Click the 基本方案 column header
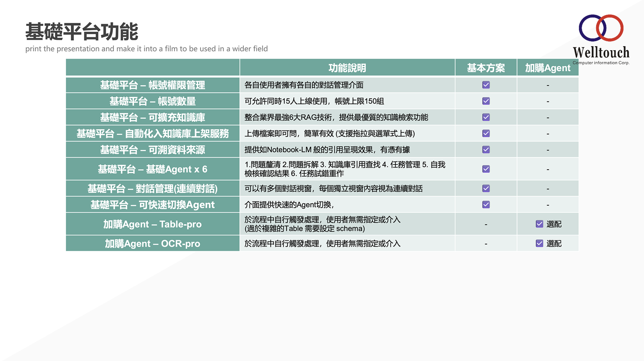The width and height of the screenshot is (644, 361). click(486, 68)
